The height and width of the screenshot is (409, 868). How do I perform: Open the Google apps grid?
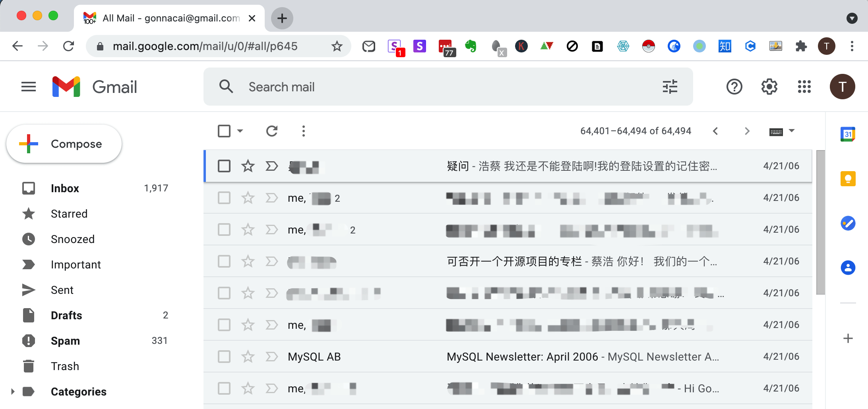[x=804, y=87]
